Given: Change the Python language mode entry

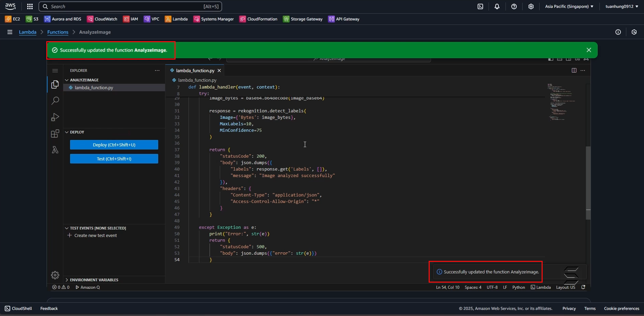Looking at the screenshot, I should [x=519, y=287].
